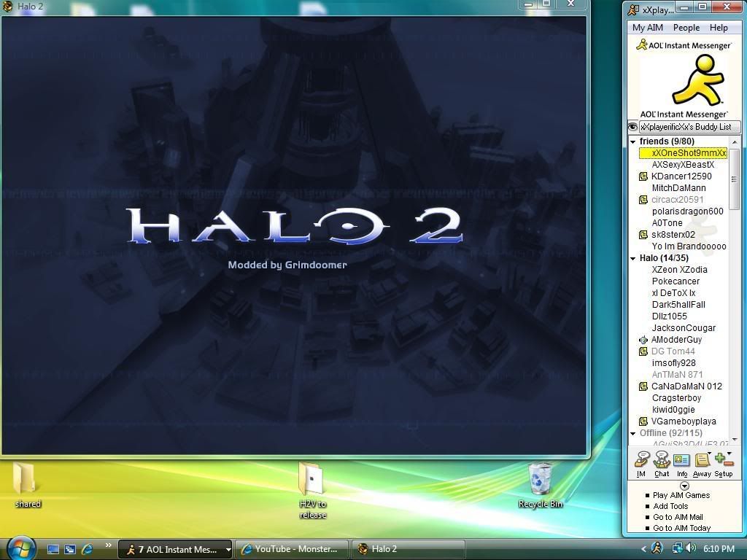Open the My AIM menu
747x560 pixels.
click(x=648, y=28)
